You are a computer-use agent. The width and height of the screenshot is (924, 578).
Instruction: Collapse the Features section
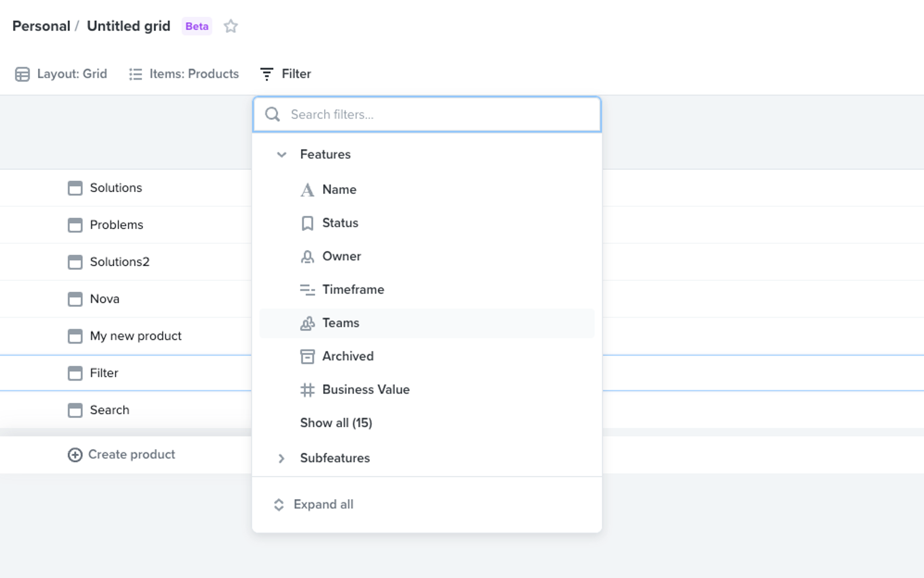(x=281, y=154)
